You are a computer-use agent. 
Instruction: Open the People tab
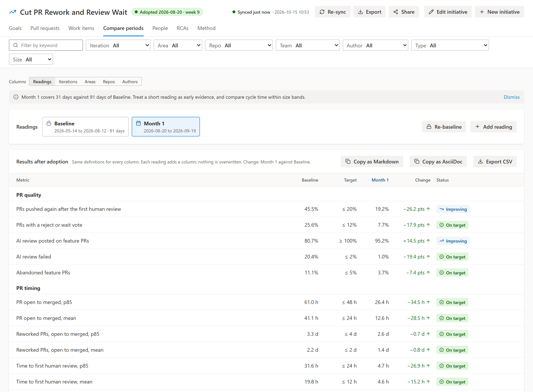point(160,28)
